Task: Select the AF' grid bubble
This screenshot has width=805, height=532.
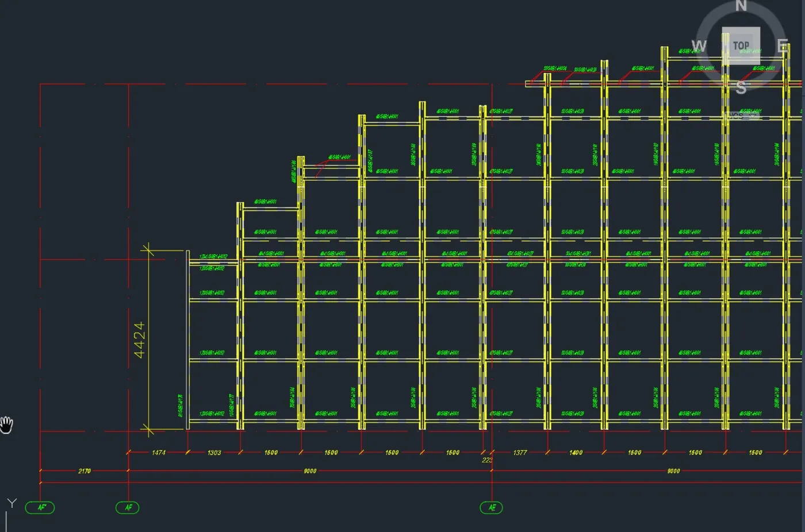Action: tap(40, 507)
